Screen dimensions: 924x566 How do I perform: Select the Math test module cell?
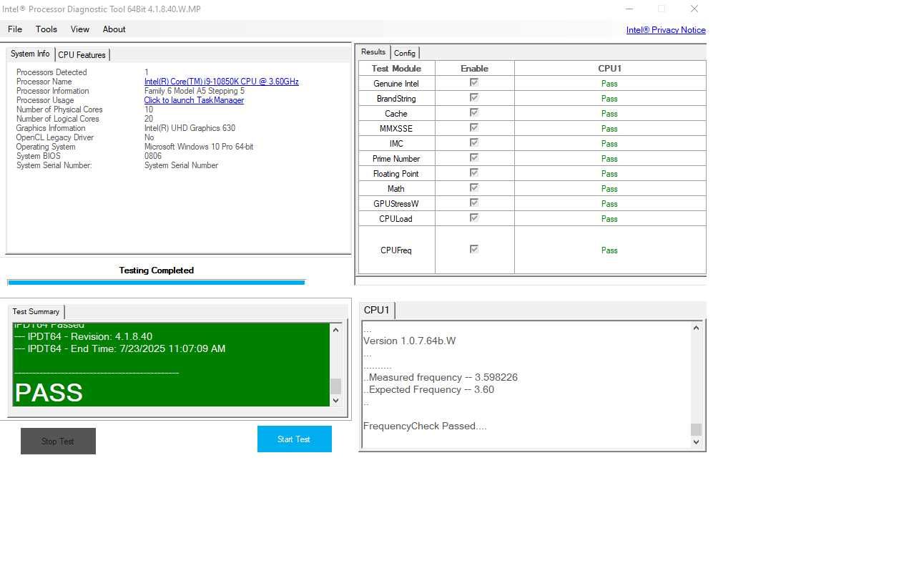(396, 189)
